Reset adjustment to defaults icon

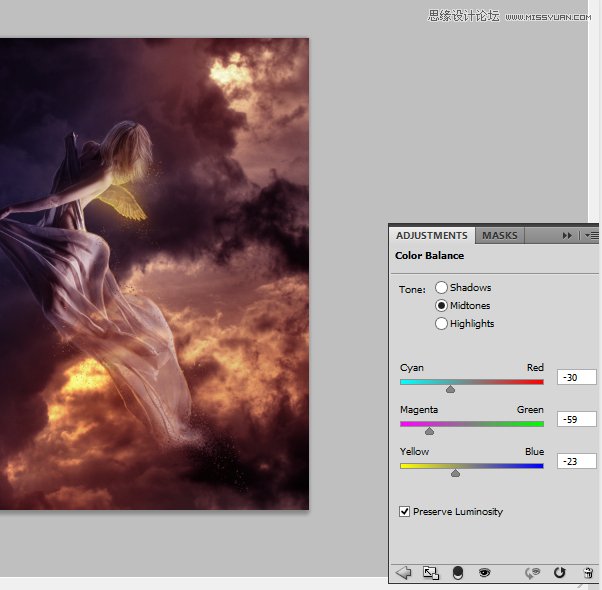560,573
